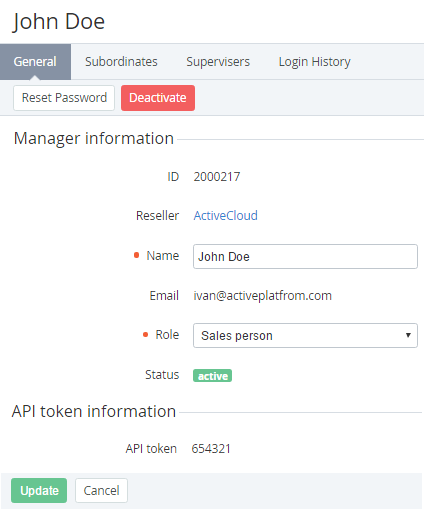Viewport: 424px width, 511px height.
Task: Click the email address ivan@activeplatfrom.com
Action: point(263,296)
